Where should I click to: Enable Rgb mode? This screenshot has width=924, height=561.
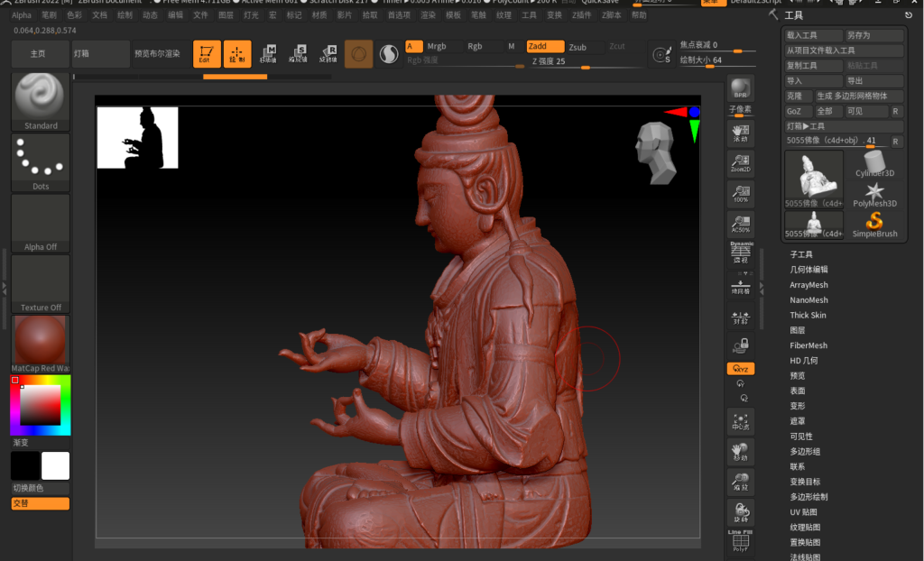coord(475,47)
